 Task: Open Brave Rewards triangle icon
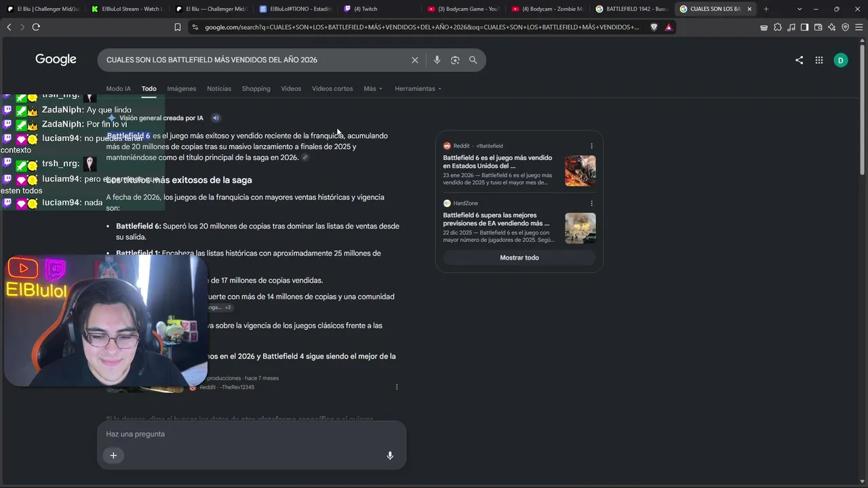click(x=669, y=27)
